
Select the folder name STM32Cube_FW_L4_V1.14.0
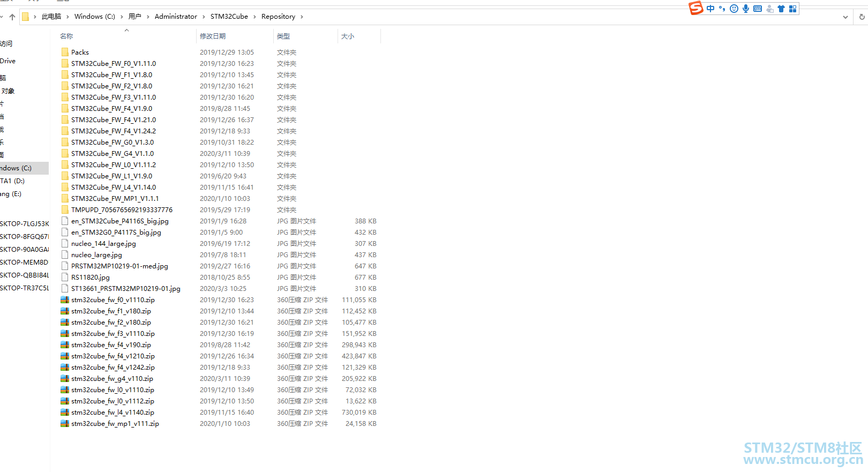114,187
